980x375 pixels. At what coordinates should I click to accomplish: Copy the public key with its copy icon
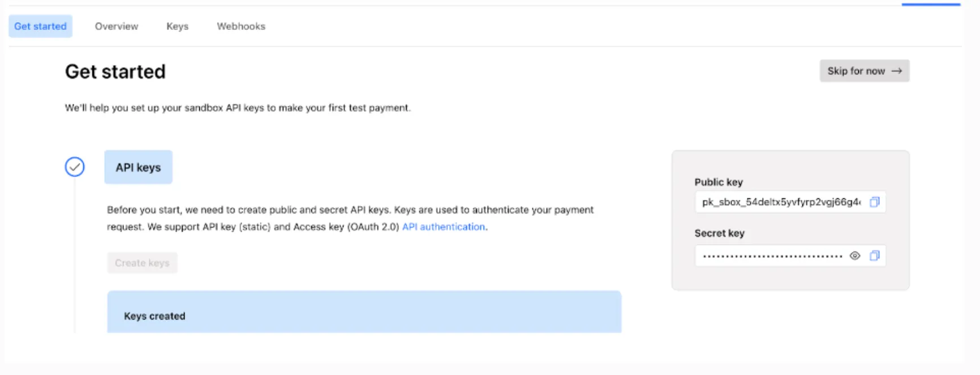click(875, 202)
